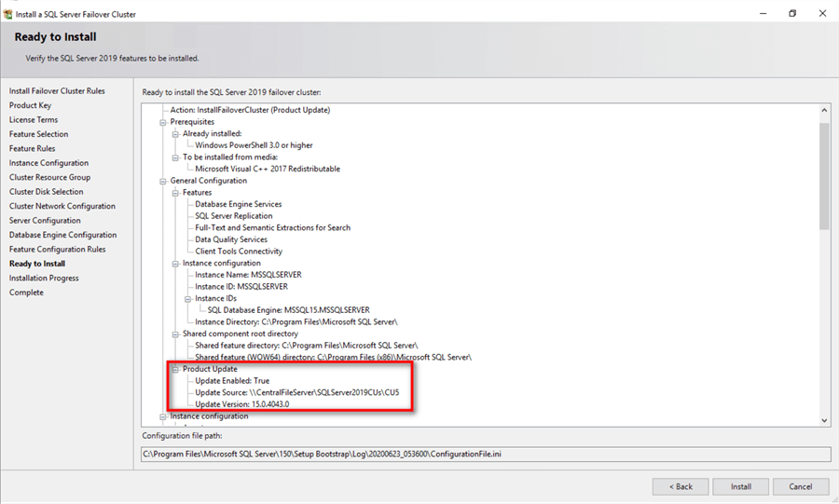
Task: Select Instance Name: MSSQLSERVER row
Action: pos(248,275)
